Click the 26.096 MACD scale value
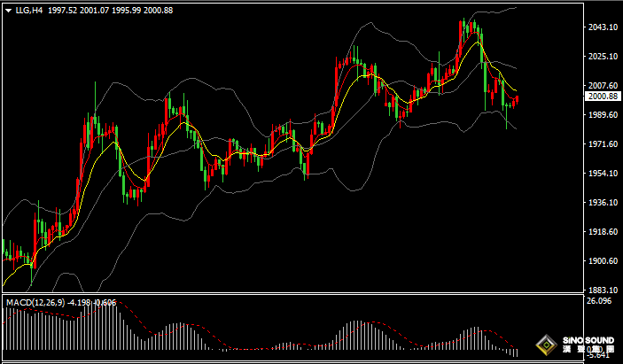 [600, 302]
